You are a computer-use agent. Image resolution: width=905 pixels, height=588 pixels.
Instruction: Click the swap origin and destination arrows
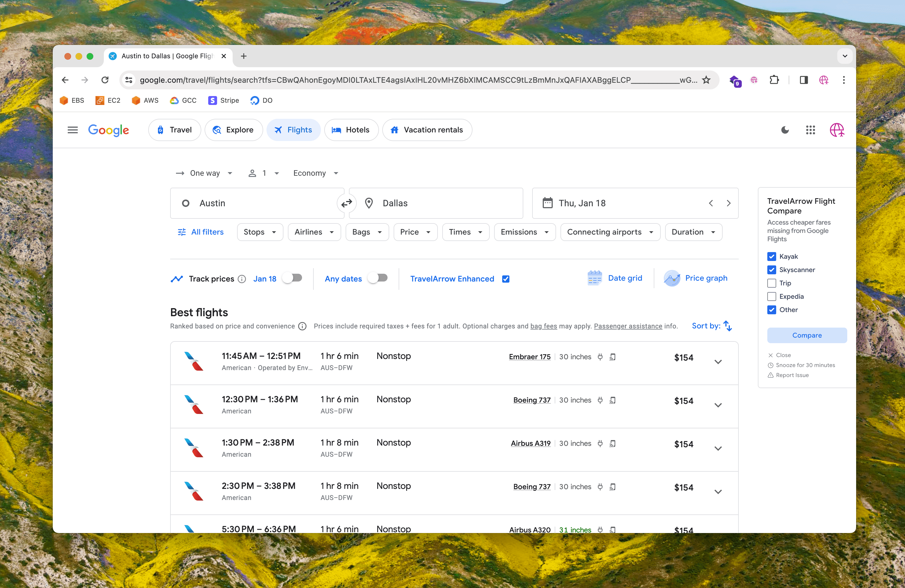pyautogui.click(x=346, y=203)
